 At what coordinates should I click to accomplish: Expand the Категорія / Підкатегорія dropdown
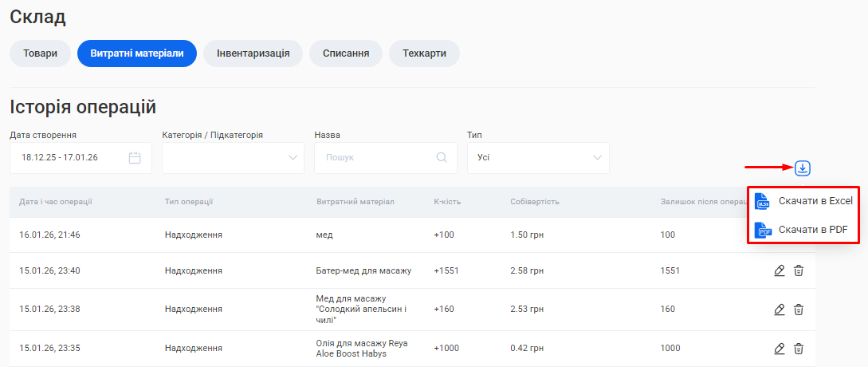click(x=233, y=158)
